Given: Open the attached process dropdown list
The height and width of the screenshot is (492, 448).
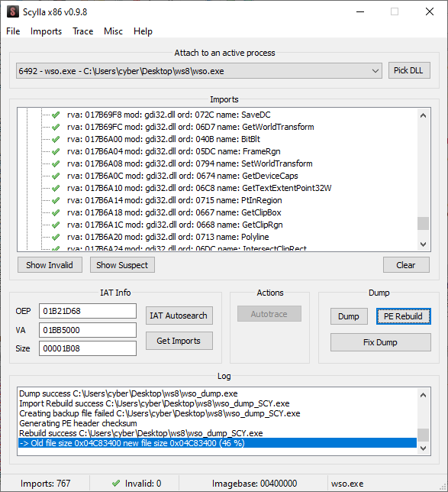Looking at the screenshot, I should click(x=375, y=71).
